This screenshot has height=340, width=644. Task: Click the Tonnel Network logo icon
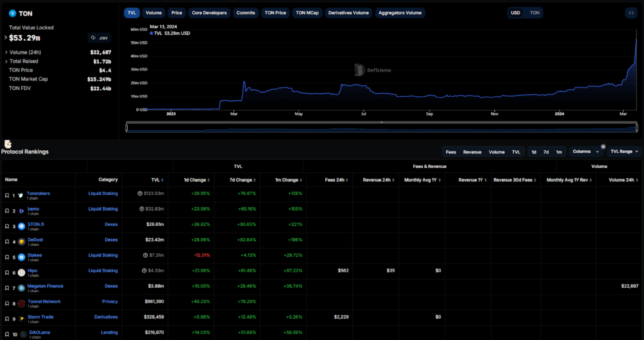(21, 304)
